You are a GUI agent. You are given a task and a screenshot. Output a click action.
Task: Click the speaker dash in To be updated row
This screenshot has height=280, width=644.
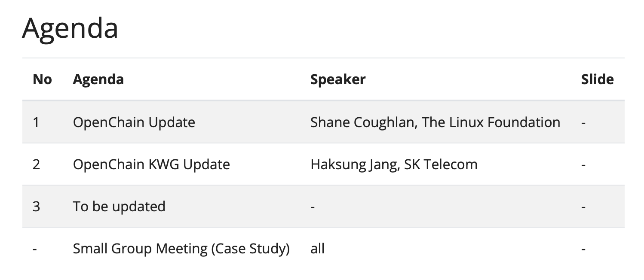click(x=313, y=207)
